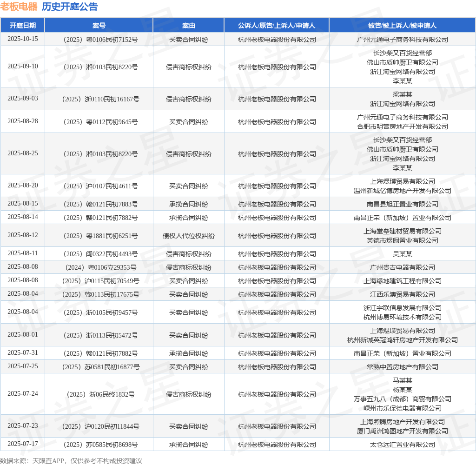Click the 历史开庭公告 heading
This screenshot has height=465, width=476.
70,7
